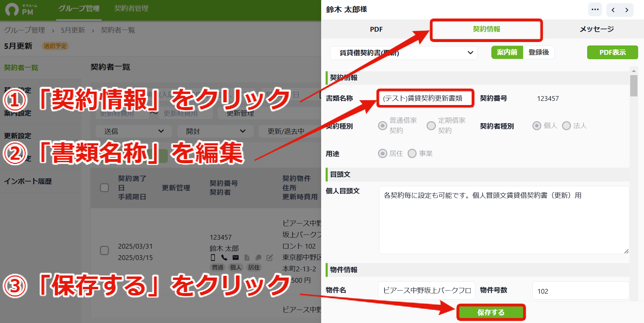The image size is (644, 323).
Task: Click the 普通 tag in contractor row
Action: (x=217, y=267)
